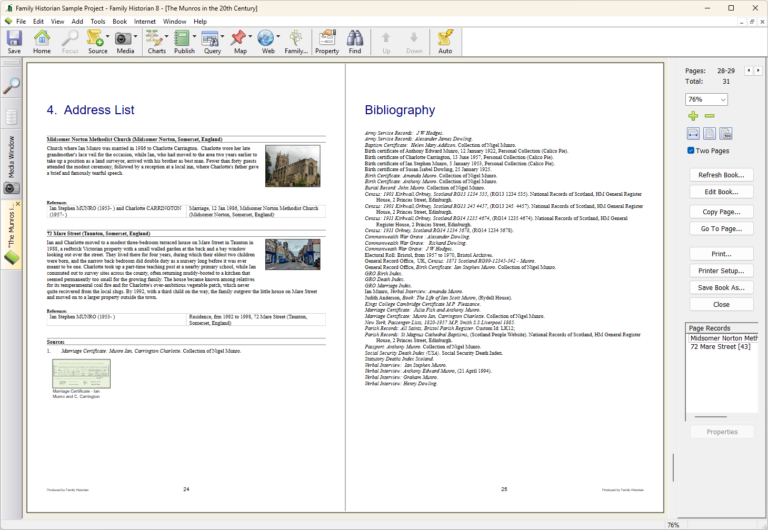Click the Mare Street photo thumbnail
768x530 pixels.
point(292,254)
